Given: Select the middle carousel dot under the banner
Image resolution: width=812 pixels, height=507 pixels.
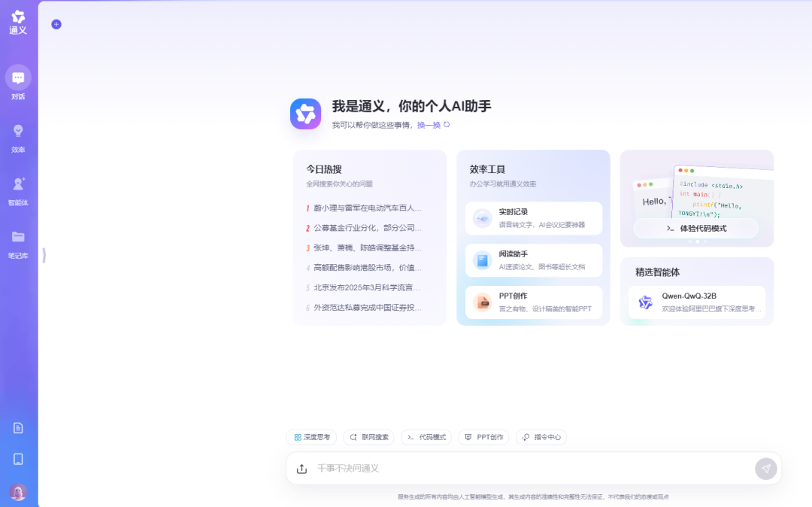Looking at the screenshot, I should 697,242.
